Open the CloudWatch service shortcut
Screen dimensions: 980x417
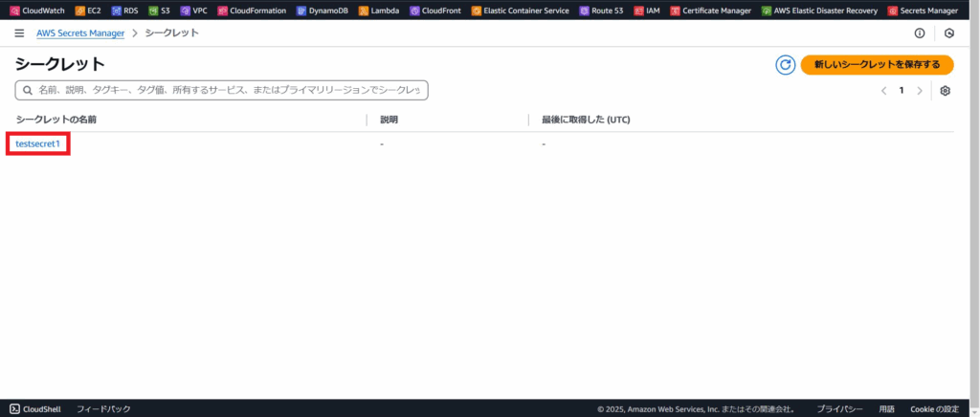click(x=37, y=11)
